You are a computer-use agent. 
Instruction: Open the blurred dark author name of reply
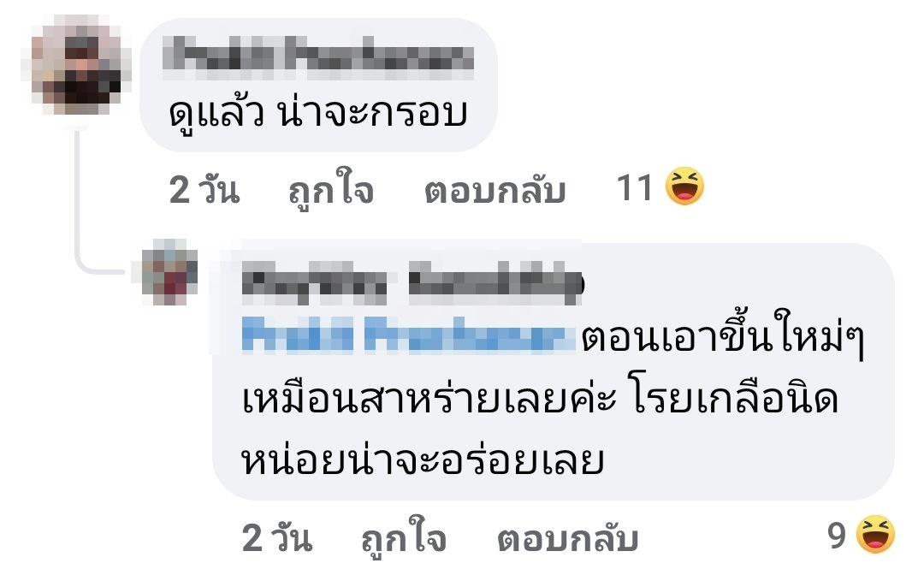[412, 282]
